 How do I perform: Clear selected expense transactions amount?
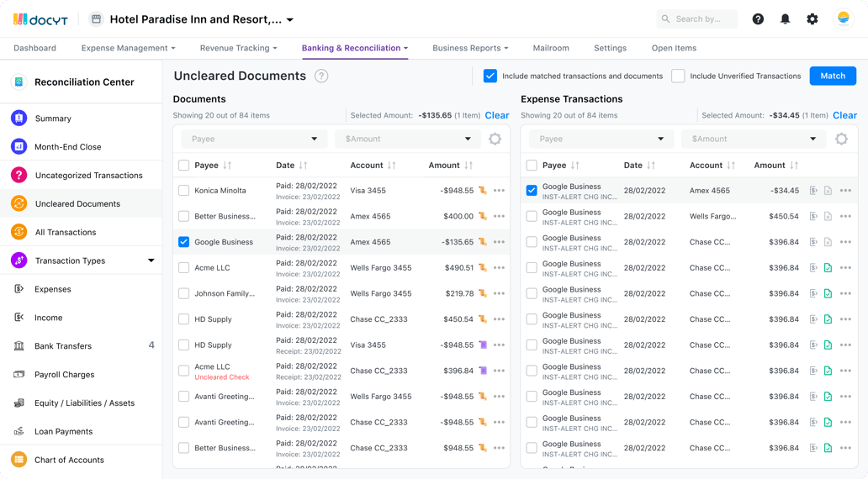(844, 115)
